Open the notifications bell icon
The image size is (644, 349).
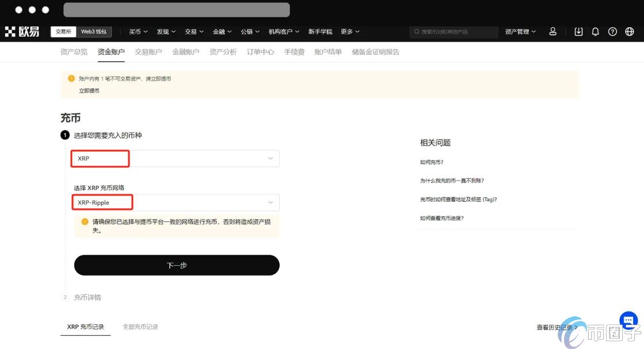tap(595, 31)
